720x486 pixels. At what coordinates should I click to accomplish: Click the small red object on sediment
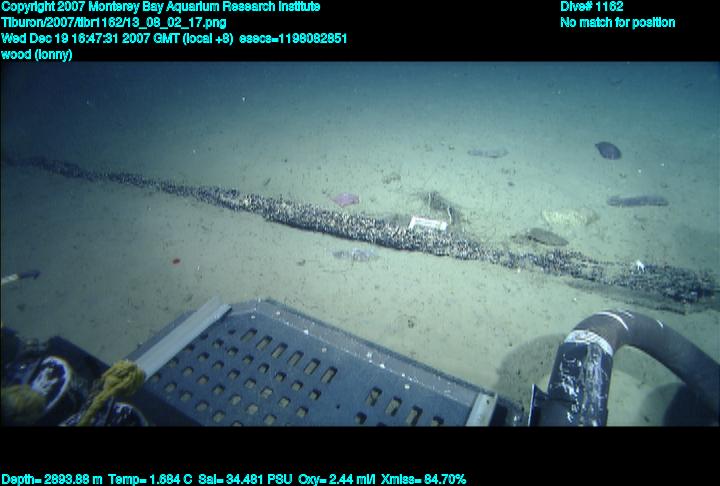175,261
